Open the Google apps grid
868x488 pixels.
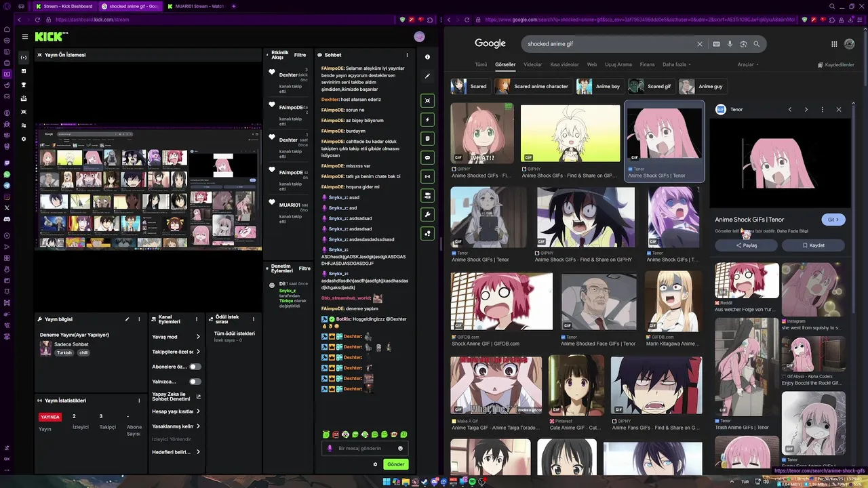(x=834, y=44)
